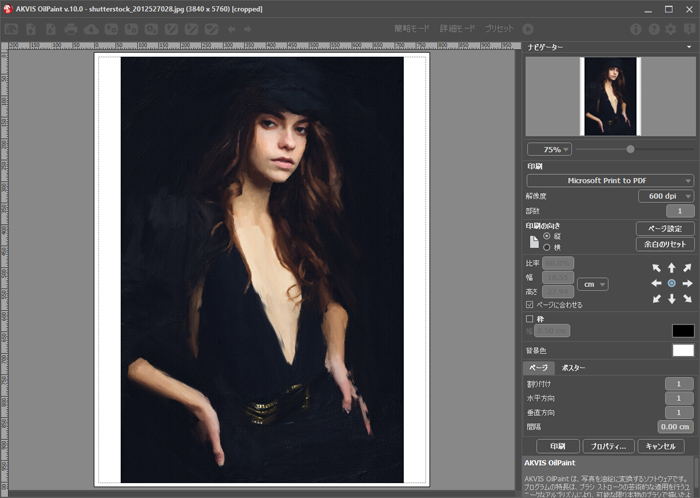The width and height of the screenshot is (700, 498).
Task: Click the キャンセル button
Action: click(x=660, y=446)
